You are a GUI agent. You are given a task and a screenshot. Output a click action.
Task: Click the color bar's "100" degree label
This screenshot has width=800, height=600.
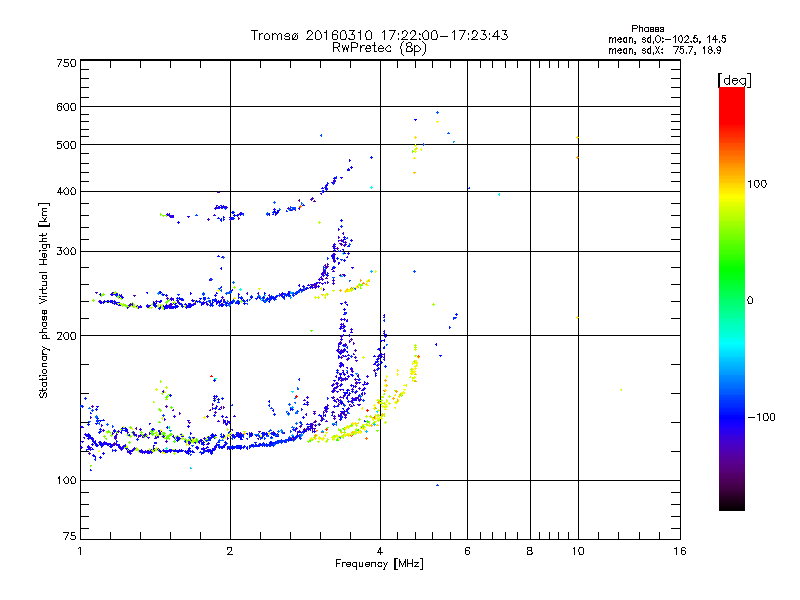[x=757, y=184]
